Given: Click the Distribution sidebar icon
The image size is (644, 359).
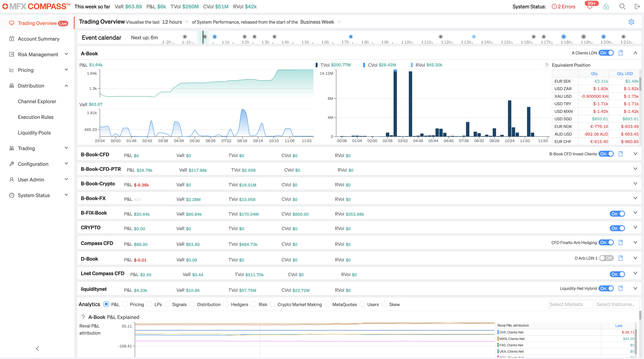Looking at the screenshot, I should coord(12,86).
